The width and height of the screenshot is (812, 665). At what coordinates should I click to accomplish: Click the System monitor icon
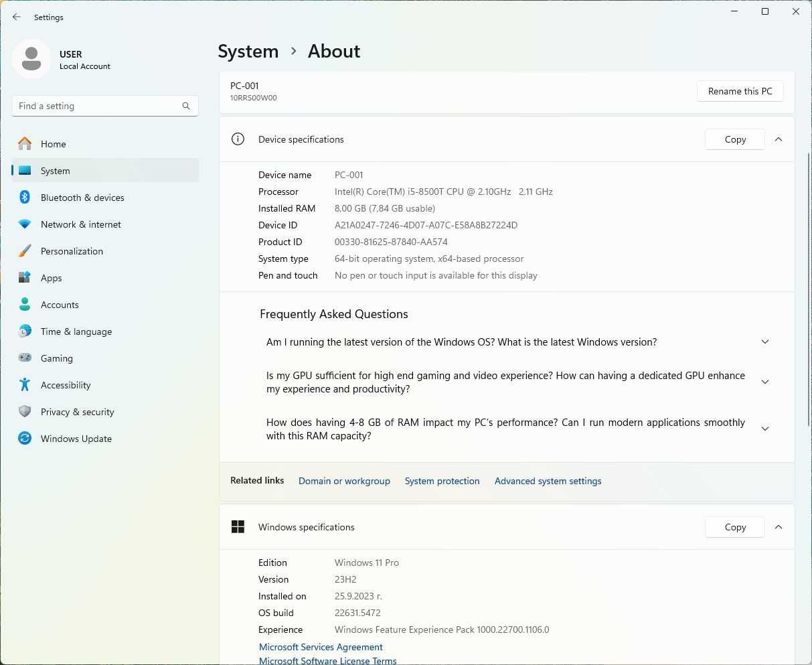click(x=25, y=171)
